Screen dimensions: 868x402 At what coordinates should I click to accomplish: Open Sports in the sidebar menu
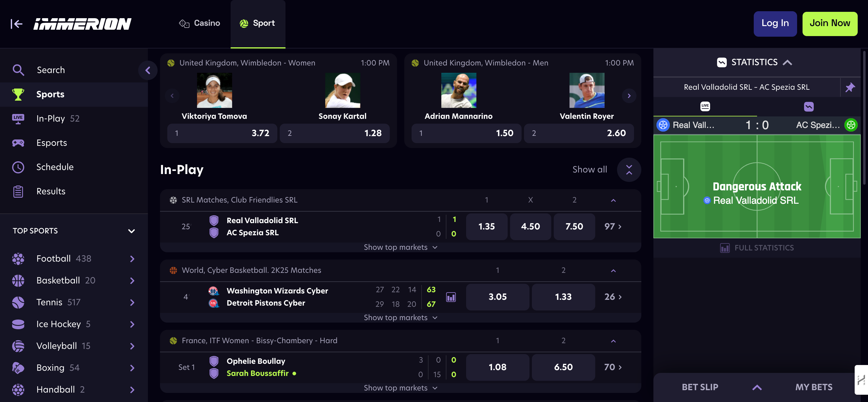pyautogui.click(x=74, y=94)
